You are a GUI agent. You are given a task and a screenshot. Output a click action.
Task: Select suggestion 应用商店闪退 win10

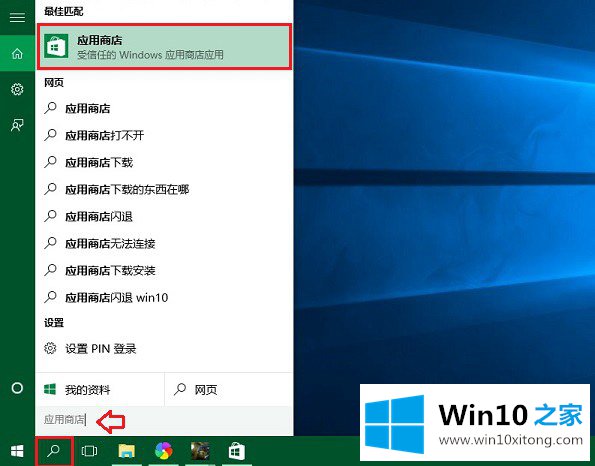coord(164,297)
